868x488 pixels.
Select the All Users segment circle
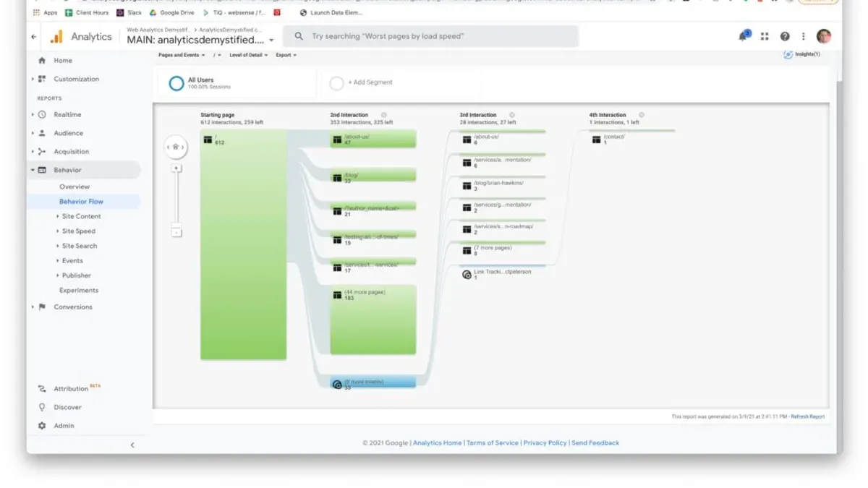(x=176, y=83)
